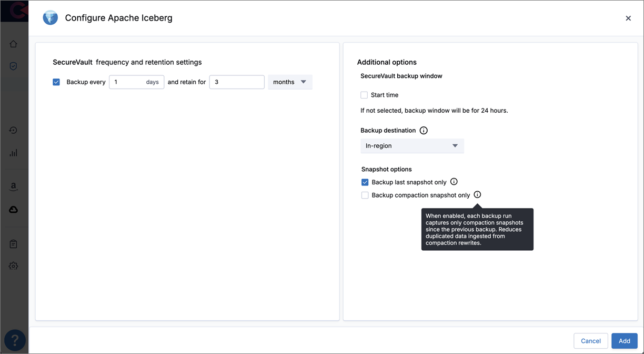Click the home icon in sidebar
The width and height of the screenshot is (644, 354).
click(x=13, y=44)
